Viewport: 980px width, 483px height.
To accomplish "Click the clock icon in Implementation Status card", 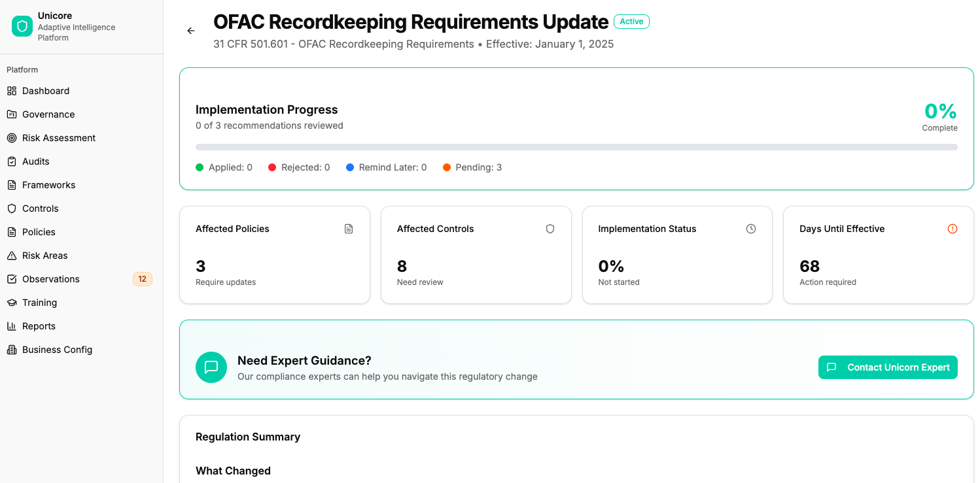I will pyautogui.click(x=751, y=229).
